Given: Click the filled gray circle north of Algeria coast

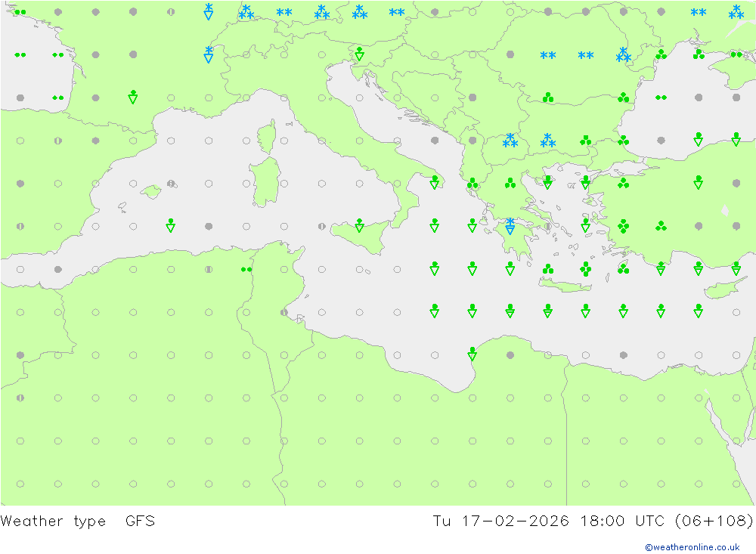Looking at the screenshot, I should coord(209,226).
